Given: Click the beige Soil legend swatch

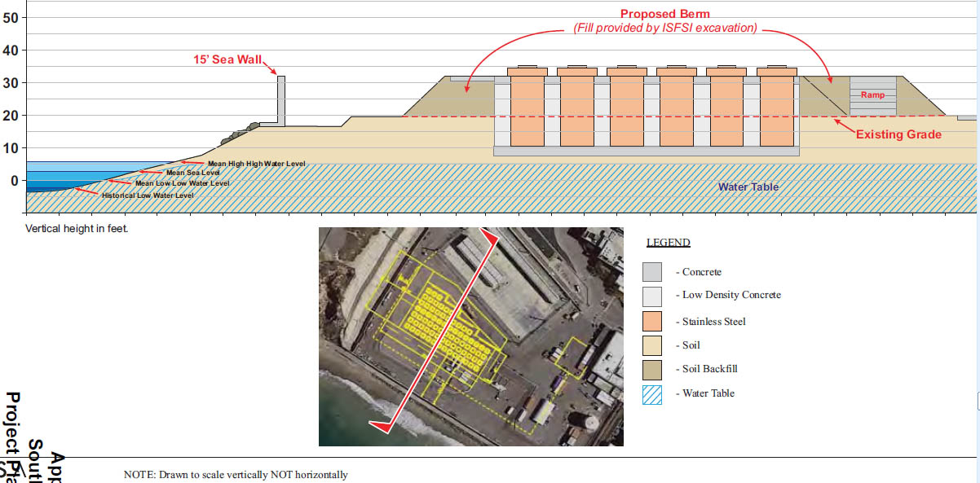Looking at the screenshot, I should [x=653, y=345].
